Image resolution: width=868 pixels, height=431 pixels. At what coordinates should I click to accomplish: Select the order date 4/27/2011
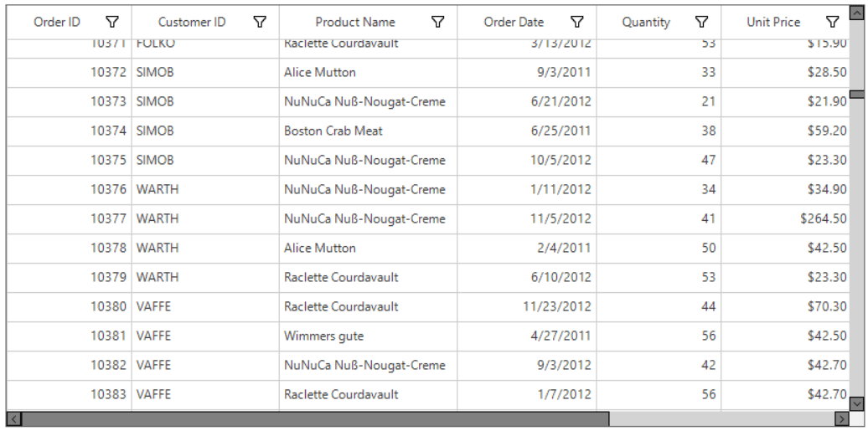527,336
